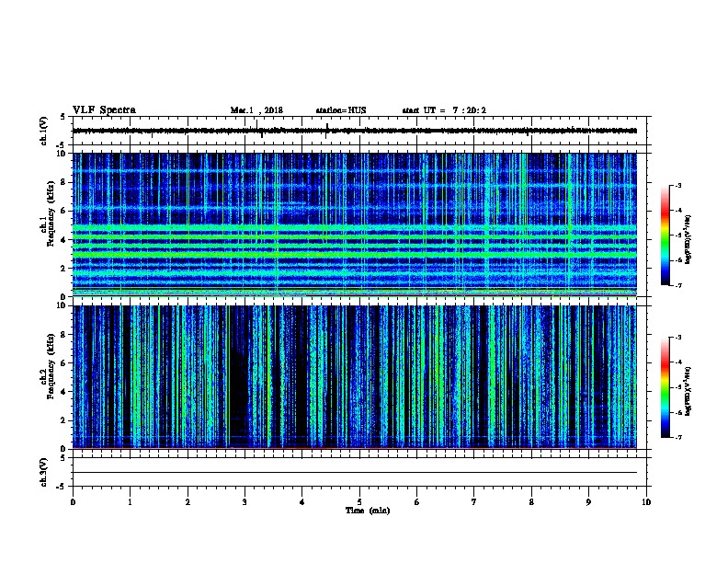Click the time axis tick label "5"

(359, 502)
